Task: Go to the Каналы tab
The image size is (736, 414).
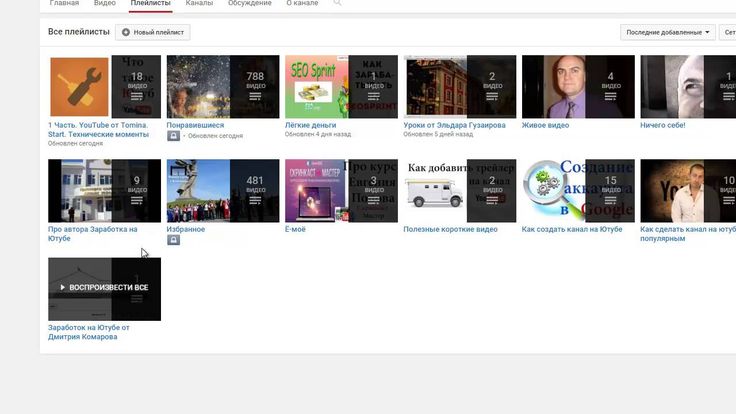Action: point(199,4)
